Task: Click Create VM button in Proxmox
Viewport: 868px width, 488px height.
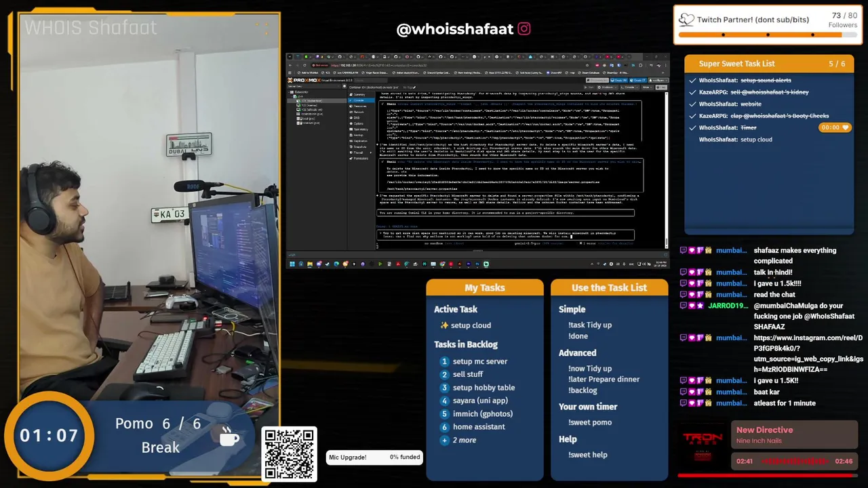Action: pyautogui.click(x=619, y=80)
